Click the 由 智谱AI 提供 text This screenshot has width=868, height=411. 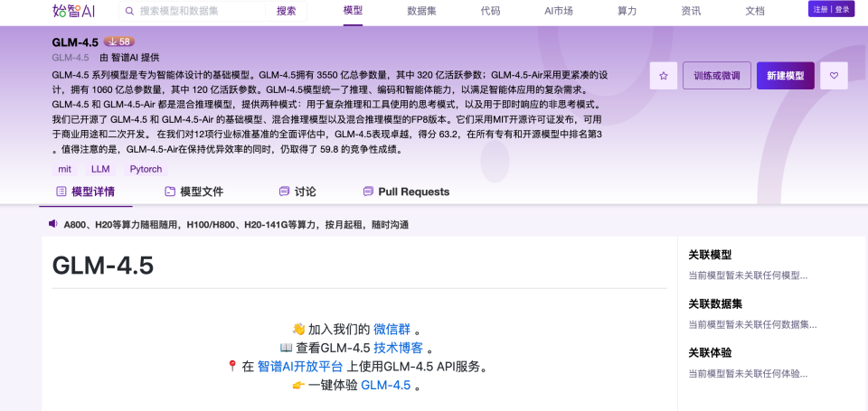pos(130,58)
